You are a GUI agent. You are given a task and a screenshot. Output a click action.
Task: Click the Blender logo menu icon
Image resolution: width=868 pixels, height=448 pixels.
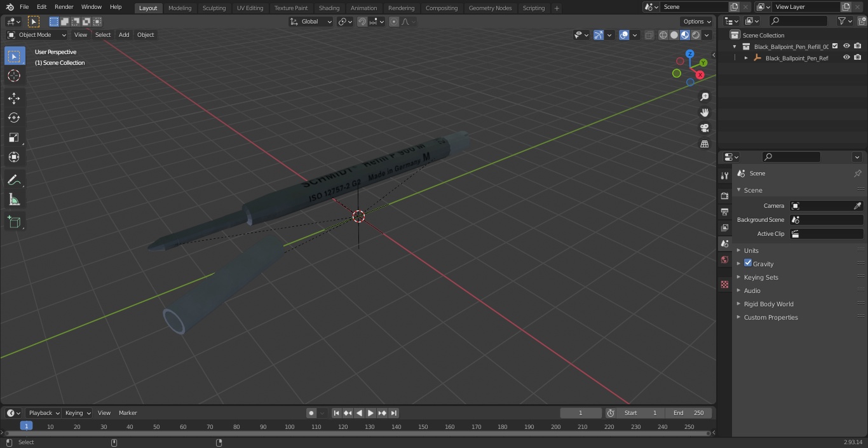point(10,7)
